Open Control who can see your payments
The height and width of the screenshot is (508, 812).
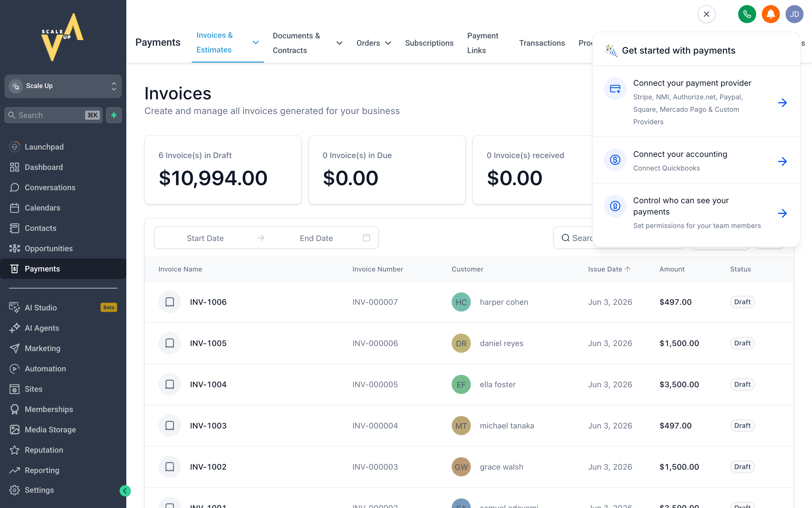(696, 213)
